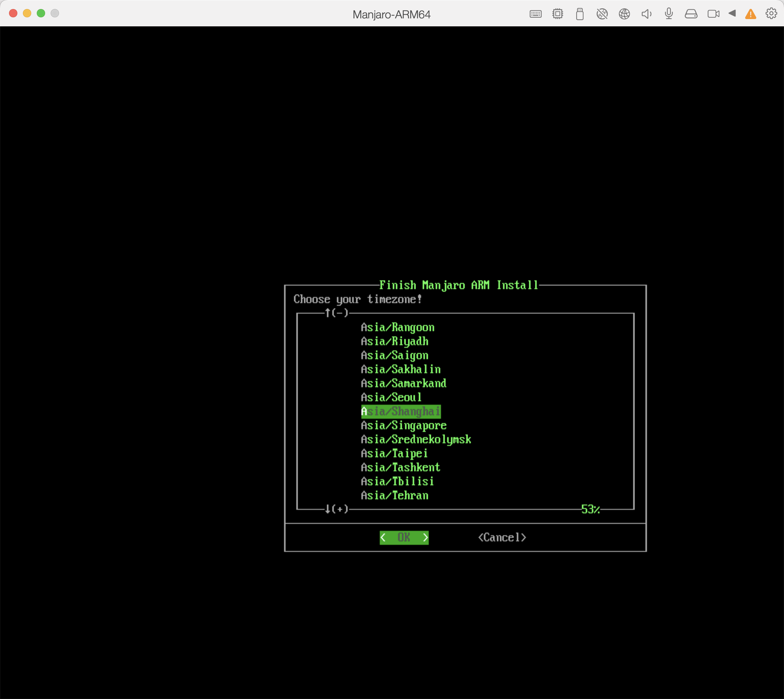Viewport: 784px width, 699px height.
Task: Open the hard disk drive icon
Action: pyautogui.click(x=691, y=14)
